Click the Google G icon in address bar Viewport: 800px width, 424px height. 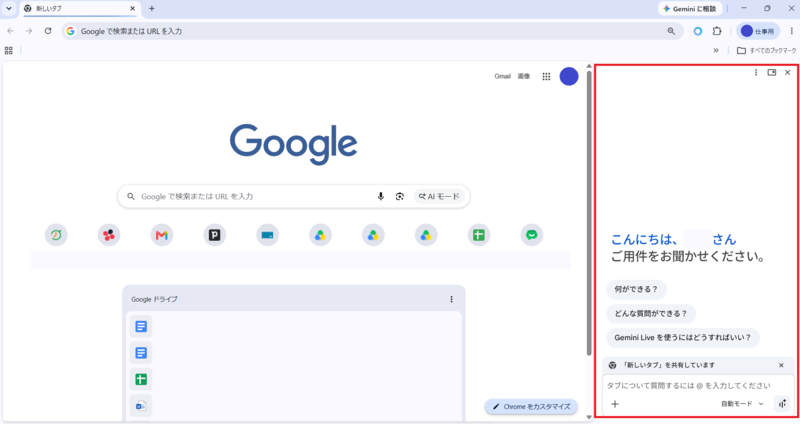(70, 31)
